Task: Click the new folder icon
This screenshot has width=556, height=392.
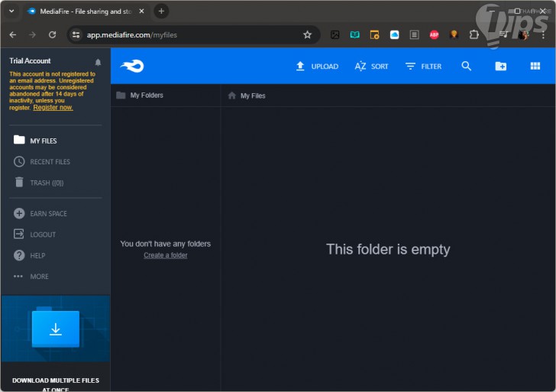Action: [x=501, y=66]
